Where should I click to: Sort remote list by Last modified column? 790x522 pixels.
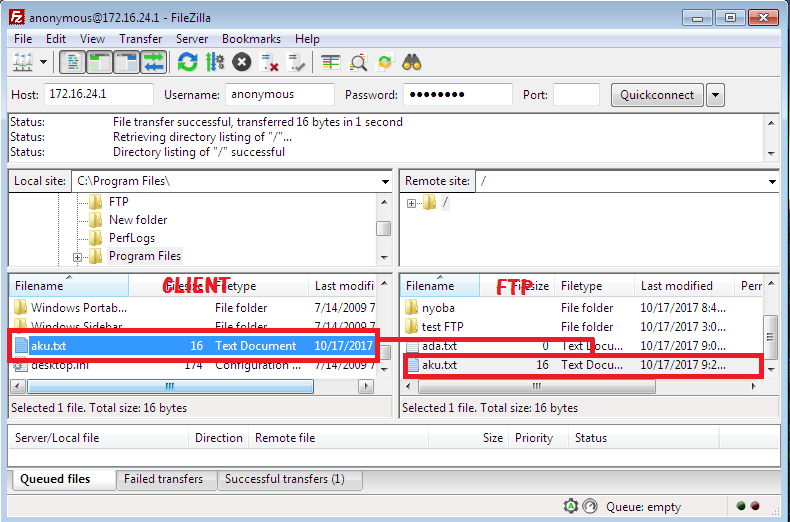coord(684,286)
